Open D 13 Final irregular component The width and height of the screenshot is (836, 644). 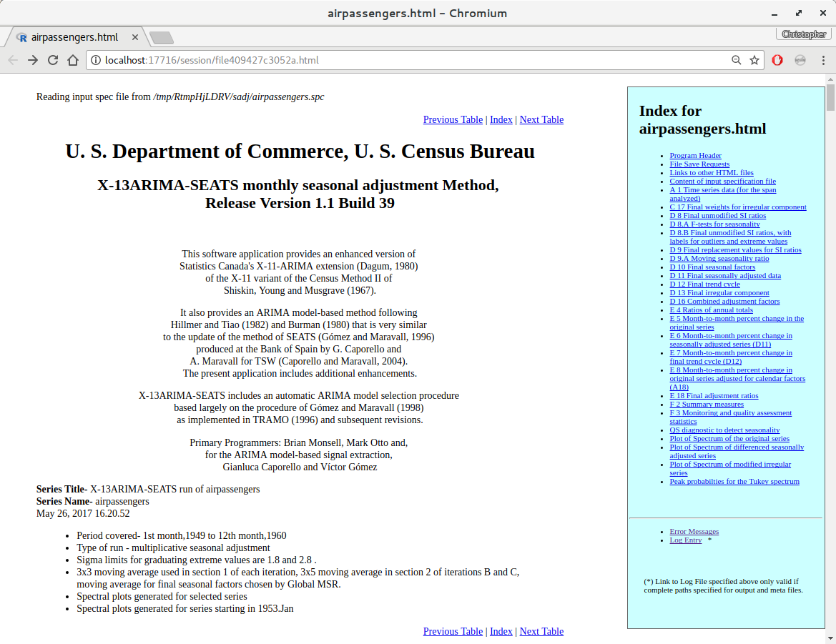click(719, 292)
